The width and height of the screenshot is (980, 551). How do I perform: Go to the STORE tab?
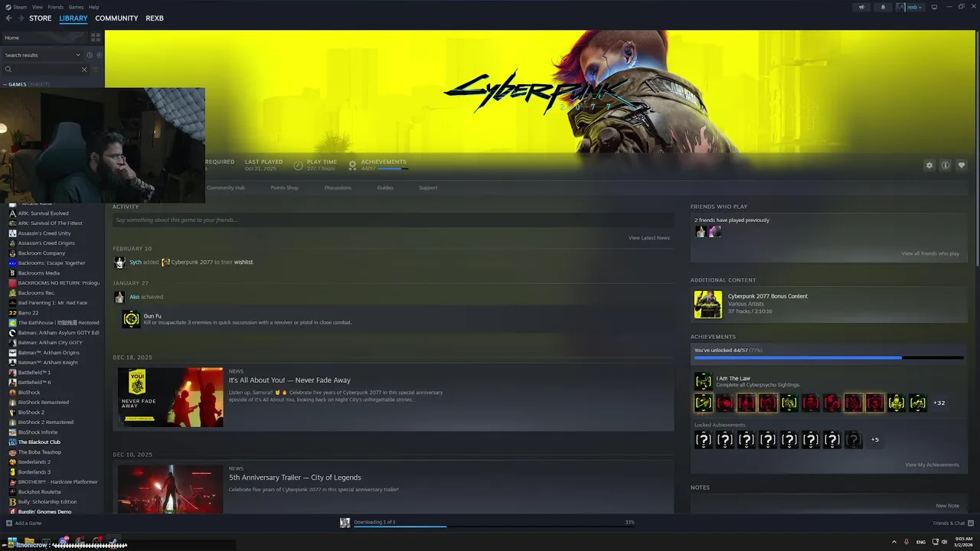click(41, 18)
